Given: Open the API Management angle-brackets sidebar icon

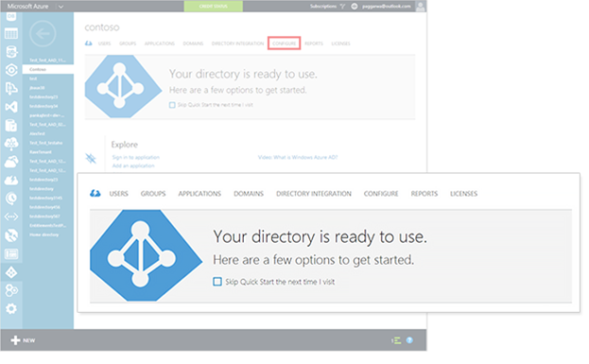Looking at the screenshot, I should 11,217.
